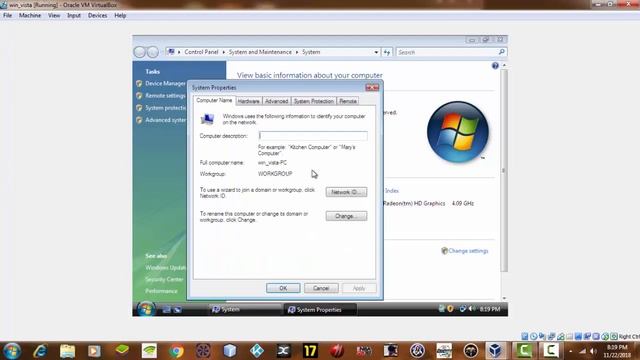640x360 pixels.
Task: Click Remote settings shield icon in Tasks pane
Action: tap(139, 96)
